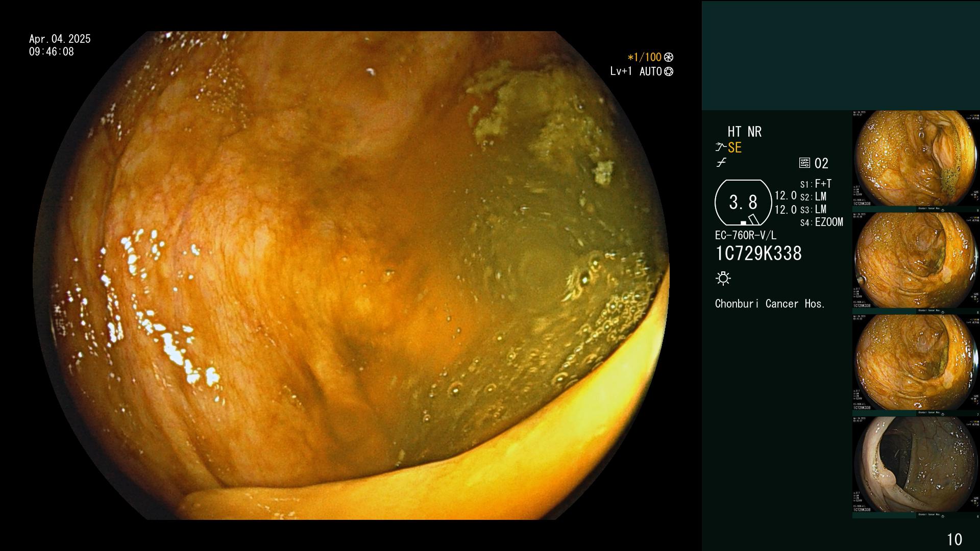Open the second thumbnail of orange colon folds
Viewport: 980px width, 551px height.
click(x=916, y=261)
